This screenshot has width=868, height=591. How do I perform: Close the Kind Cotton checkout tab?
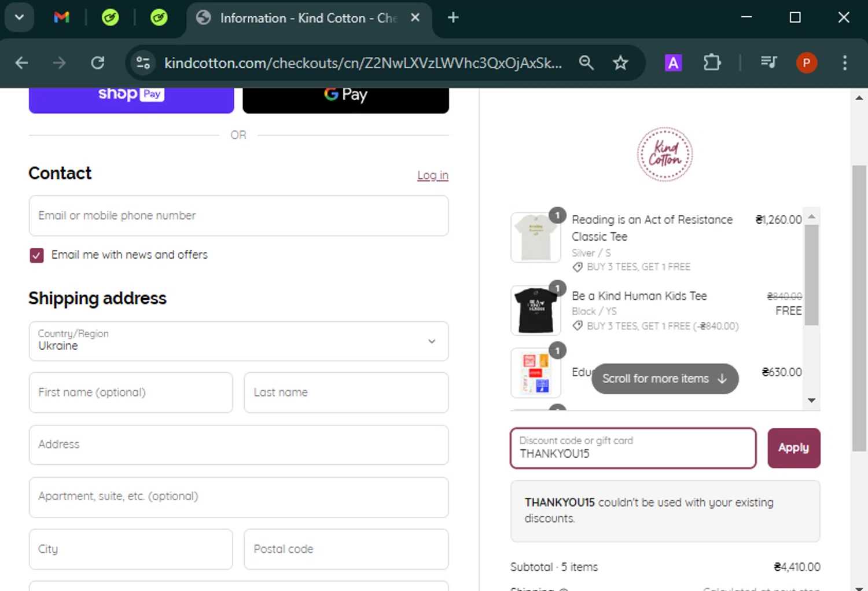click(x=415, y=17)
